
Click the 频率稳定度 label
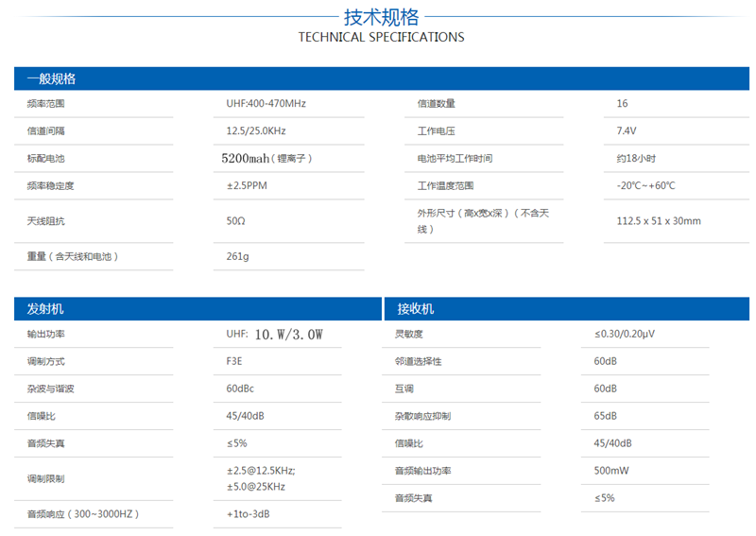tap(51, 186)
